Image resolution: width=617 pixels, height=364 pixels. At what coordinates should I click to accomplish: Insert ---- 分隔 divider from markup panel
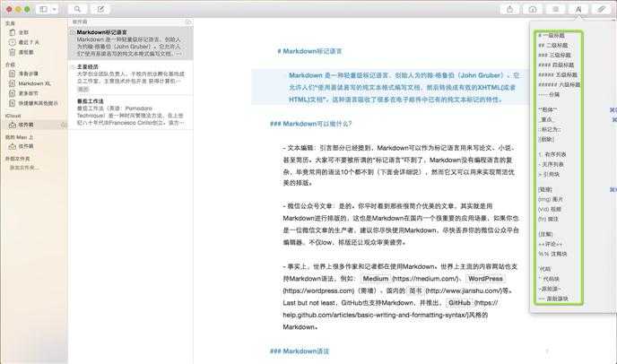pos(549,94)
